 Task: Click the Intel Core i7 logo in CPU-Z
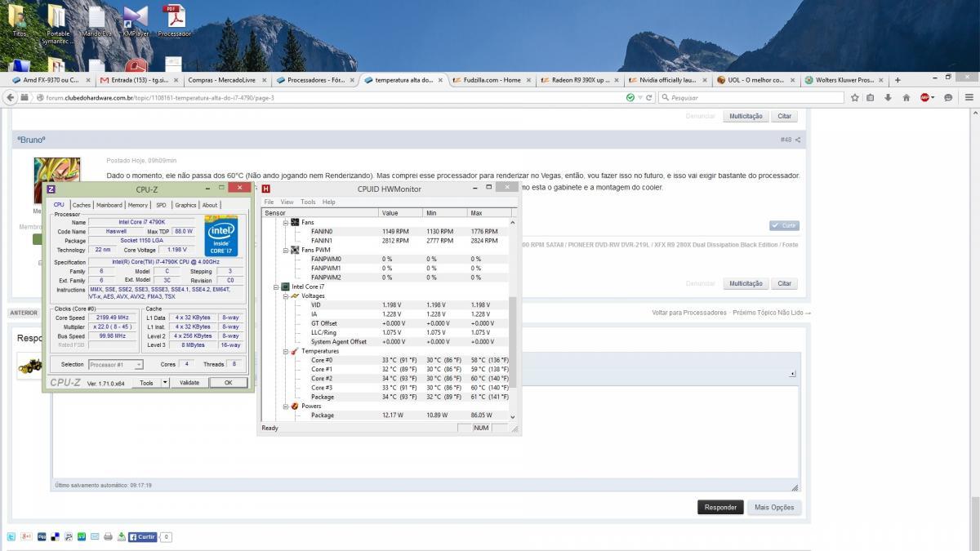click(221, 235)
